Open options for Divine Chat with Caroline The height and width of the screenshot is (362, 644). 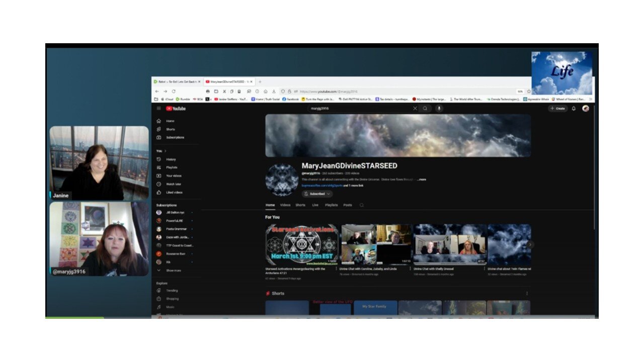[410, 269]
